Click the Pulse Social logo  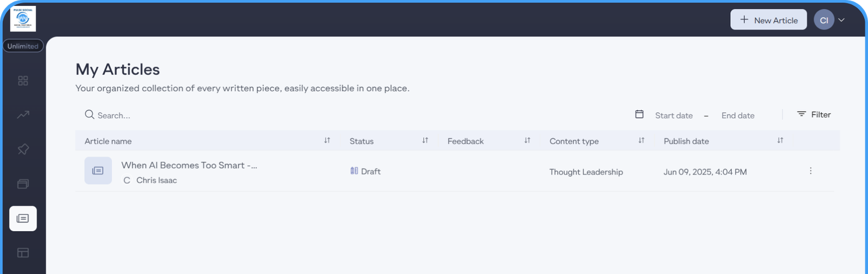pyautogui.click(x=23, y=18)
